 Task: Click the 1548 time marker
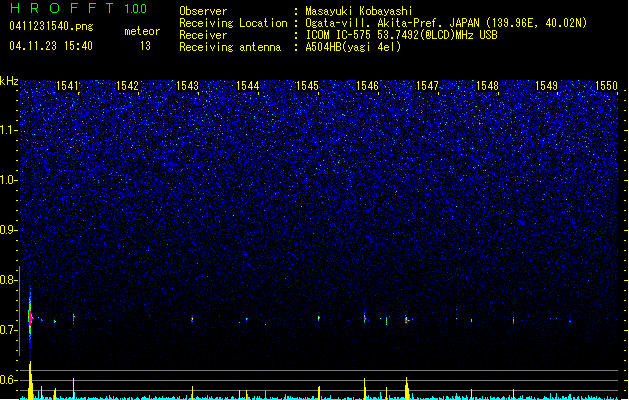487,86
